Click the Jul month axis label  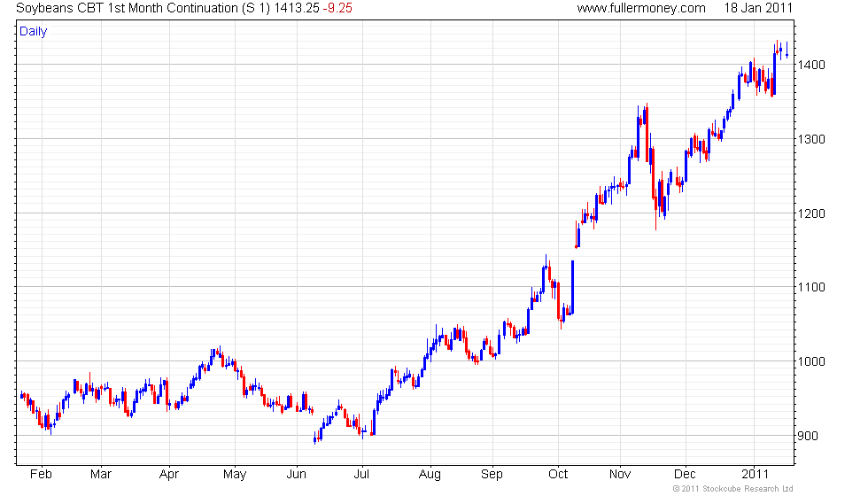(x=361, y=475)
